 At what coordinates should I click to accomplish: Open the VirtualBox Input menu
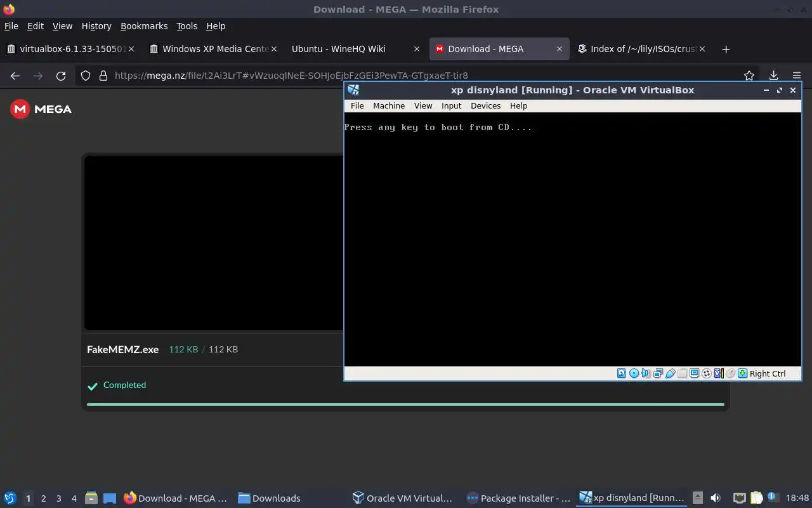tap(452, 106)
